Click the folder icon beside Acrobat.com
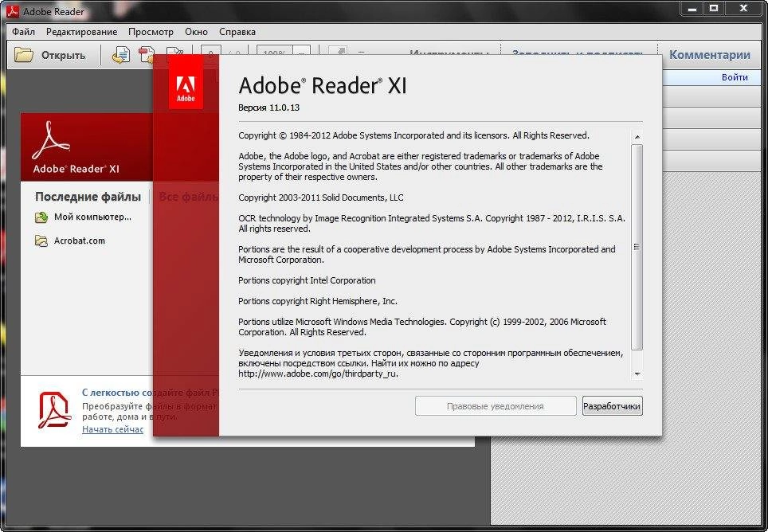 tap(41, 241)
